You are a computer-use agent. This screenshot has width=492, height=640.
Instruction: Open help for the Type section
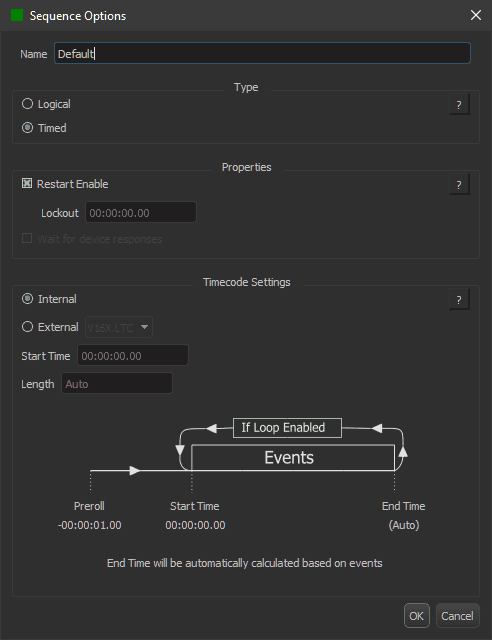pyautogui.click(x=459, y=104)
